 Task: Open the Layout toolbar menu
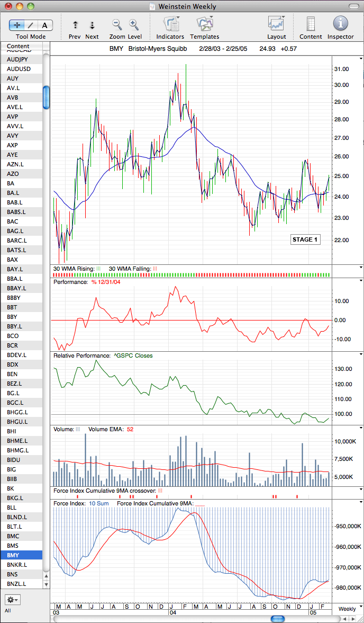click(x=277, y=24)
